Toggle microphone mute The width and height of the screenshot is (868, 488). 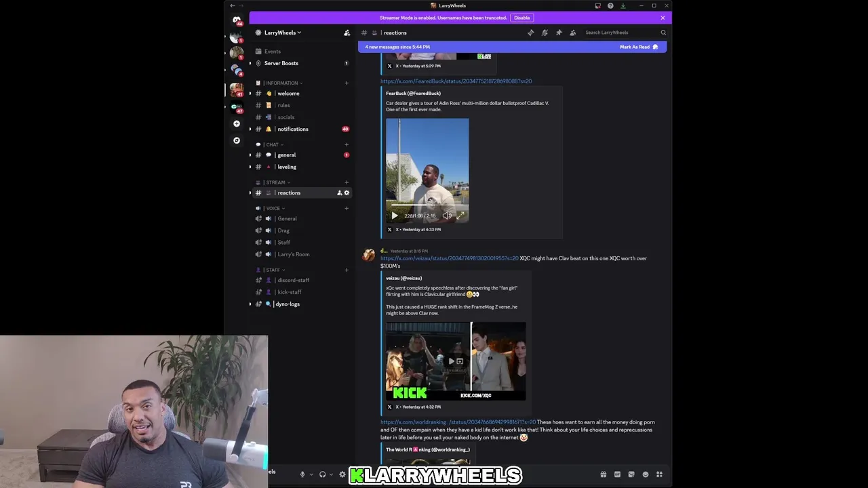(x=302, y=474)
